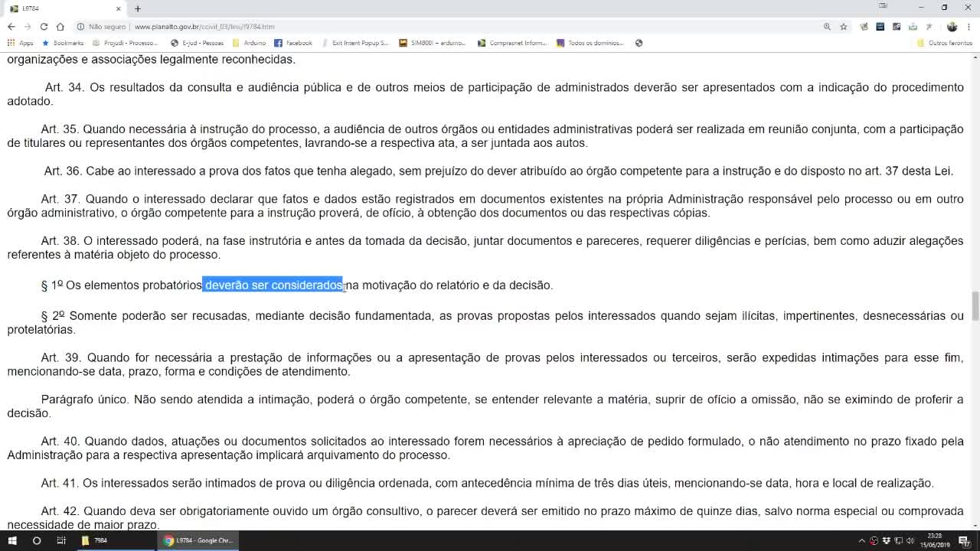Image resolution: width=980 pixels, height=551 pixels.
Task: Open Cortana search circle in taskbar
Action: 37,540
